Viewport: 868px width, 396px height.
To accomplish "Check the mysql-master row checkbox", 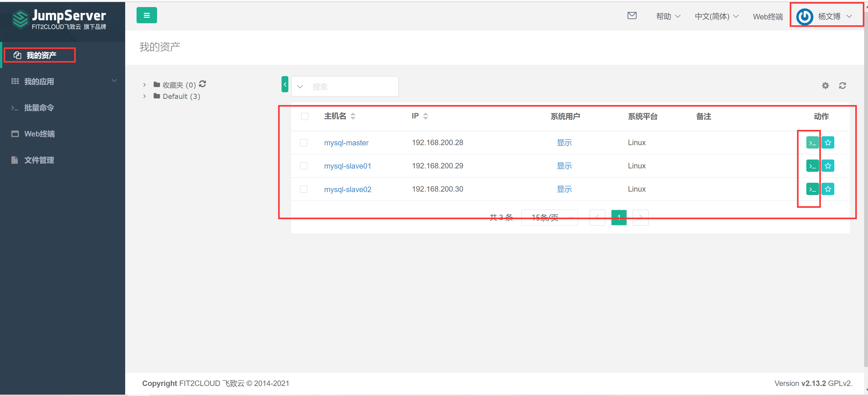I will coord(304,143).
